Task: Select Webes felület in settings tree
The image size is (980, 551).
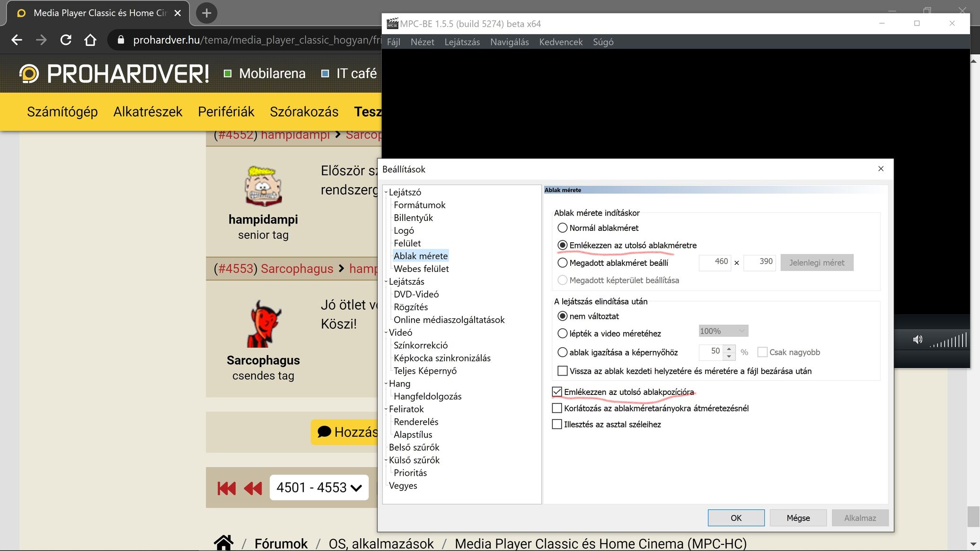Action: 421,269
